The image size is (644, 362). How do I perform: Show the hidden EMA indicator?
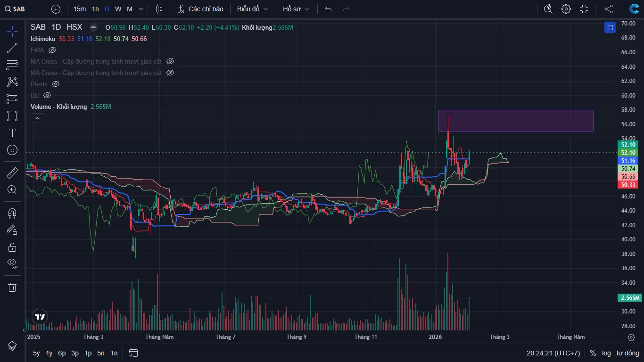pos(52,50)
